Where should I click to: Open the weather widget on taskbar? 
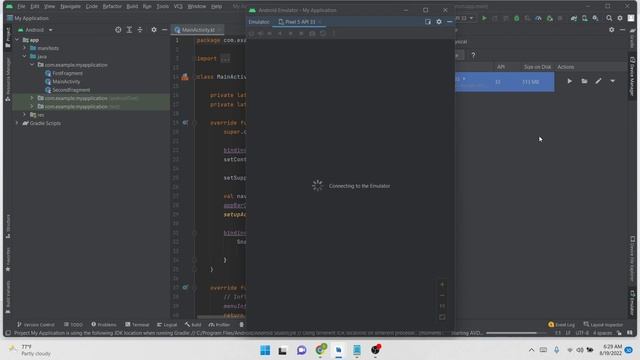[x=30, y=350]
